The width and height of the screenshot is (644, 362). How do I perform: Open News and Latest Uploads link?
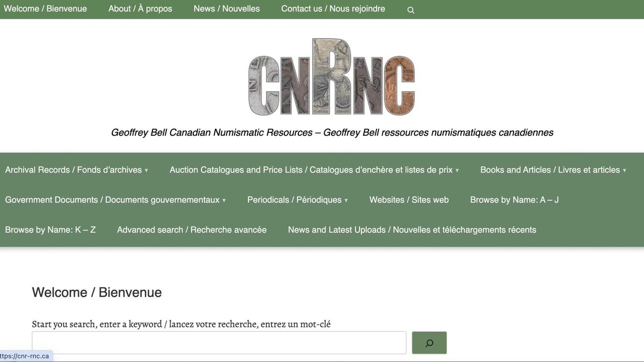coord(412,230)
